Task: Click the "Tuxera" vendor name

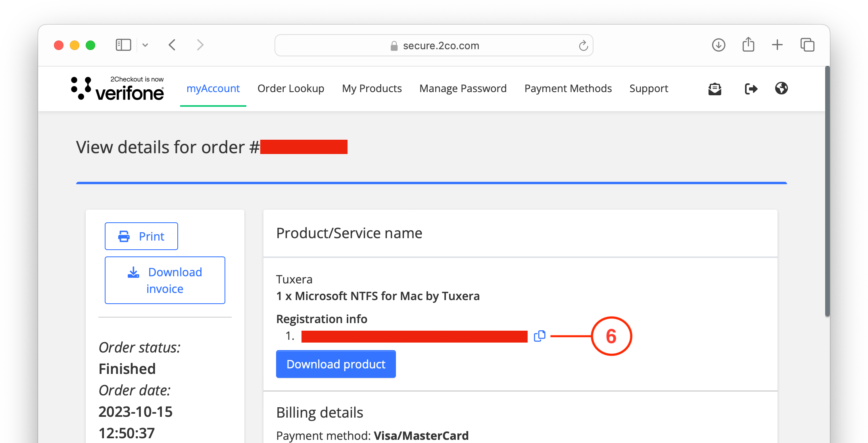Action: tap(294, 279)
